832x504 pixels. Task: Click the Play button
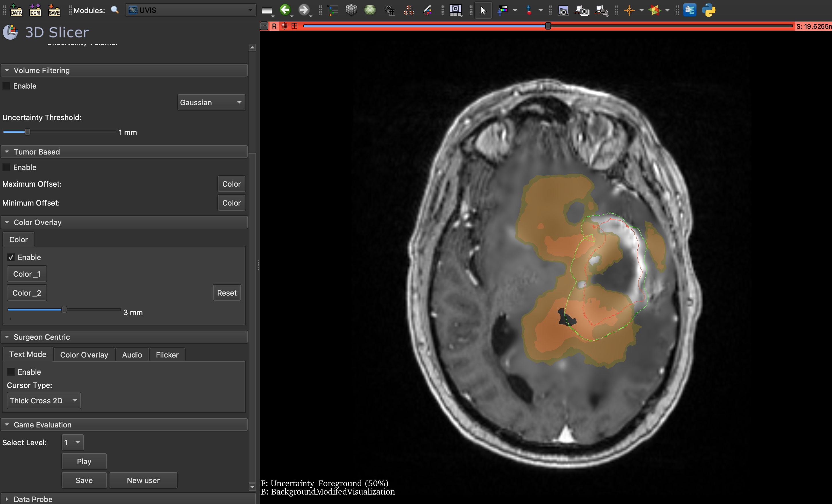point(84,461)
